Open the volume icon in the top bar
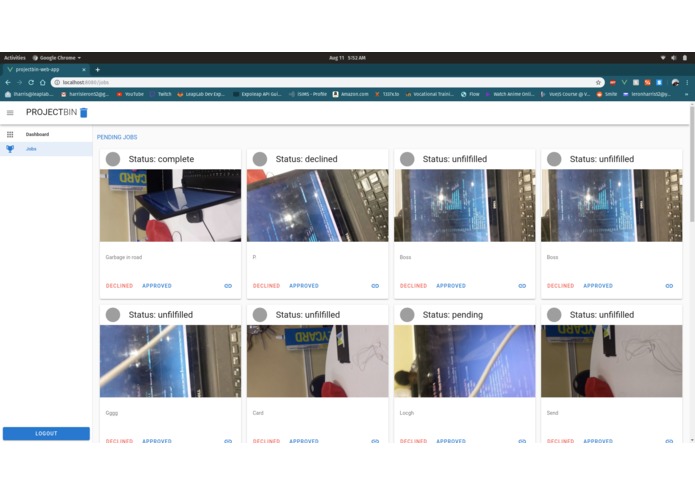695x494 pixels. pos(674,58)
